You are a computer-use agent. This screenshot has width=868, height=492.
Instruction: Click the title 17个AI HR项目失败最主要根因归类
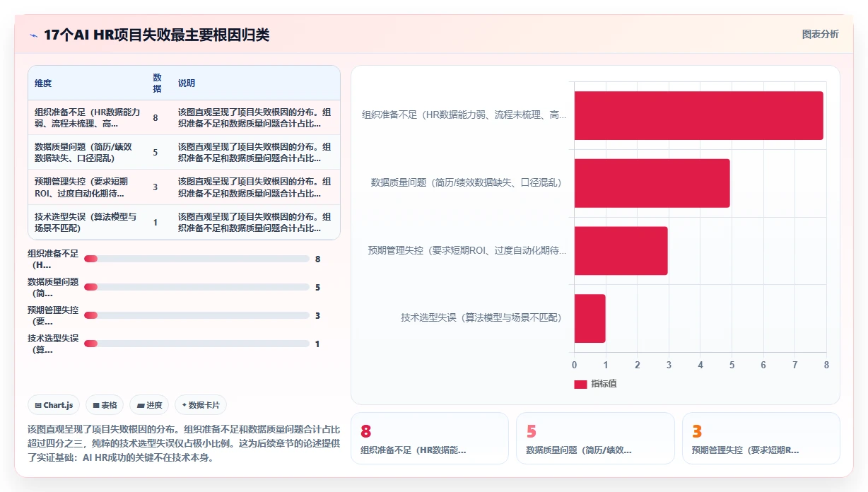point(157,35)
